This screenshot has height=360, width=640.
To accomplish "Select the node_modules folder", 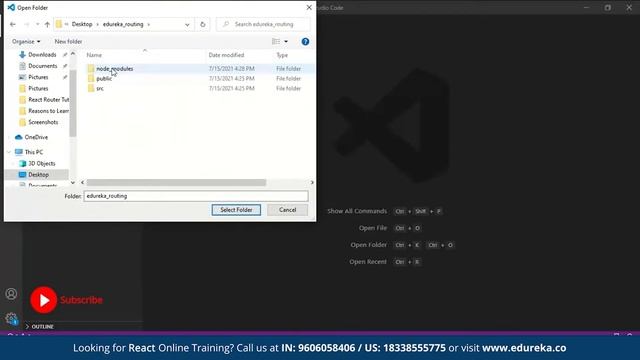I will pyautogui.click(x=115, y=69).
